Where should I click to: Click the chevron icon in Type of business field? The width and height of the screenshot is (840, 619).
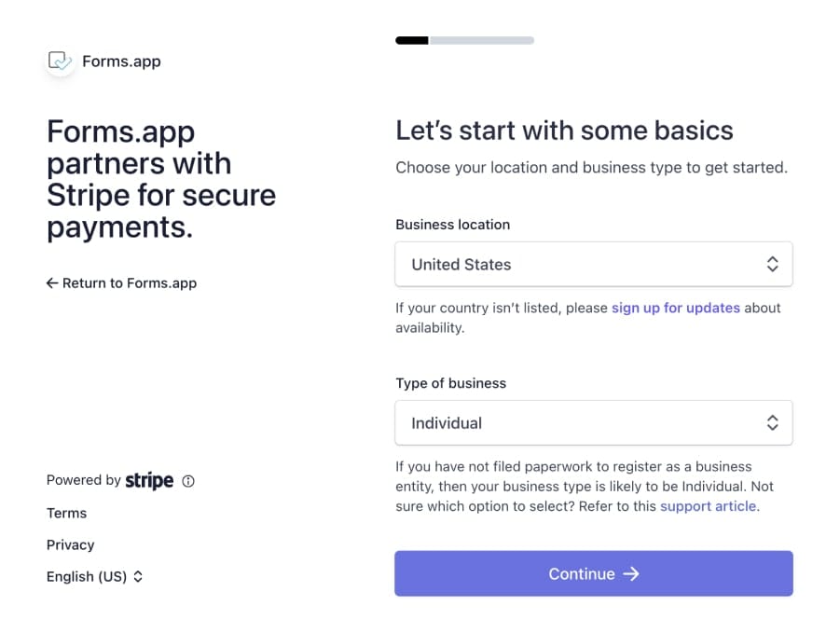(x=772, y=423)
